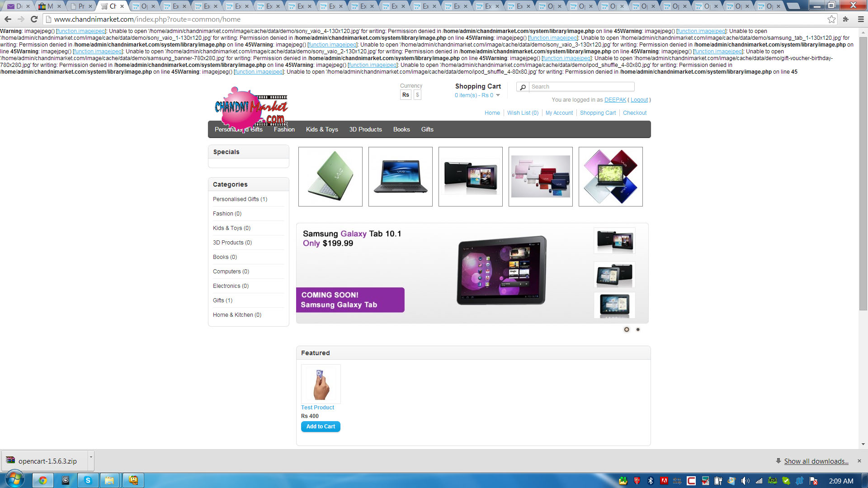Open Home & Kitchen (0) category
Screen dimensions: 868x488
tap(237, 315)
